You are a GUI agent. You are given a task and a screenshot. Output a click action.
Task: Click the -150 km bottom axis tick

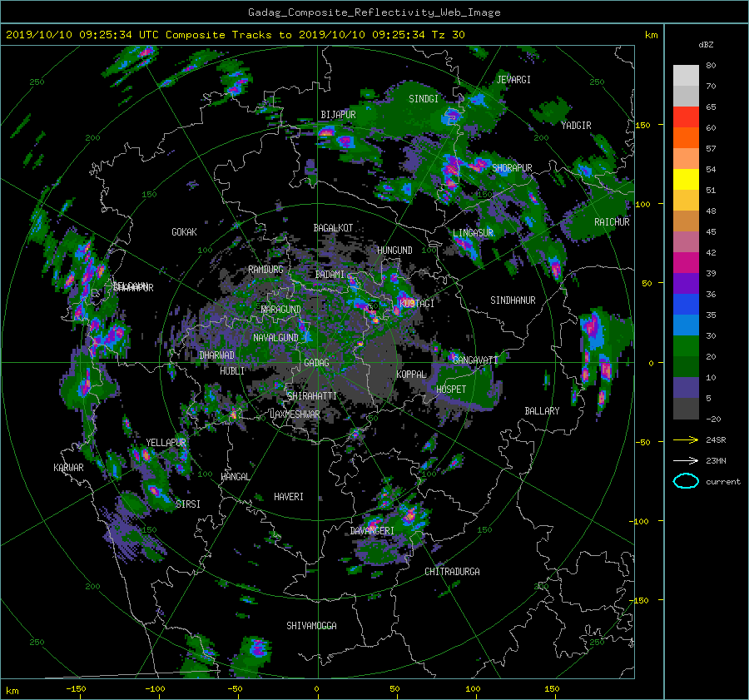(x=76, y=689)
